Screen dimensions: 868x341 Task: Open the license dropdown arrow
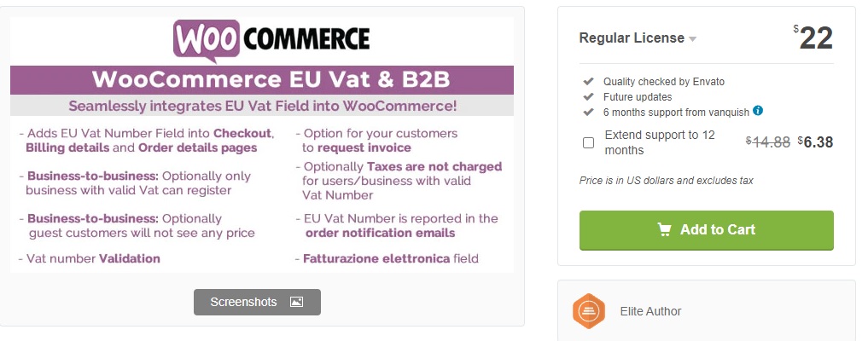click(692, 38)
